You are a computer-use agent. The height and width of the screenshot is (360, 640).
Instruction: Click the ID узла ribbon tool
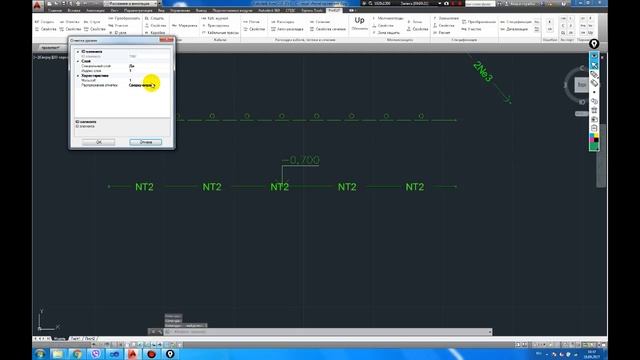click(118, 32)
